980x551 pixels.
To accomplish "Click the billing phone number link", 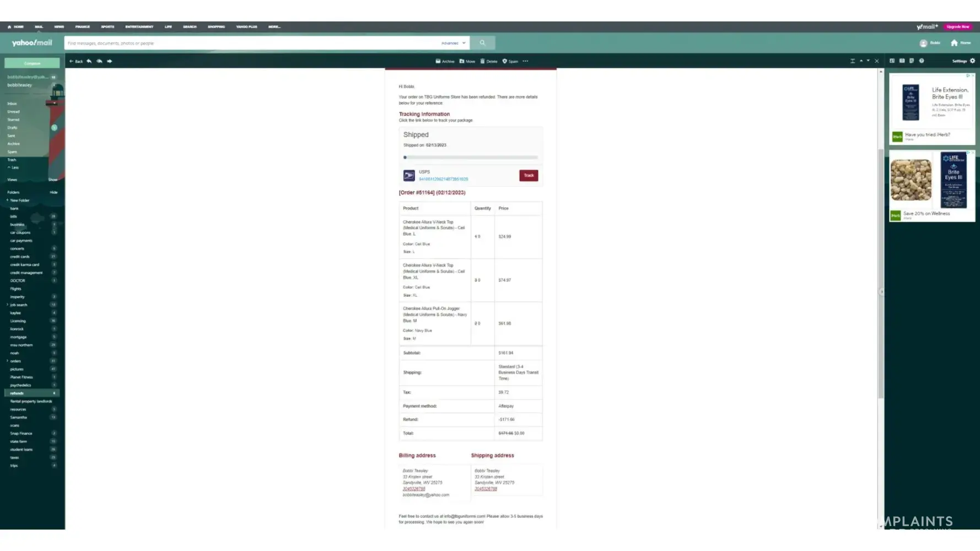I will pos(414,489).
